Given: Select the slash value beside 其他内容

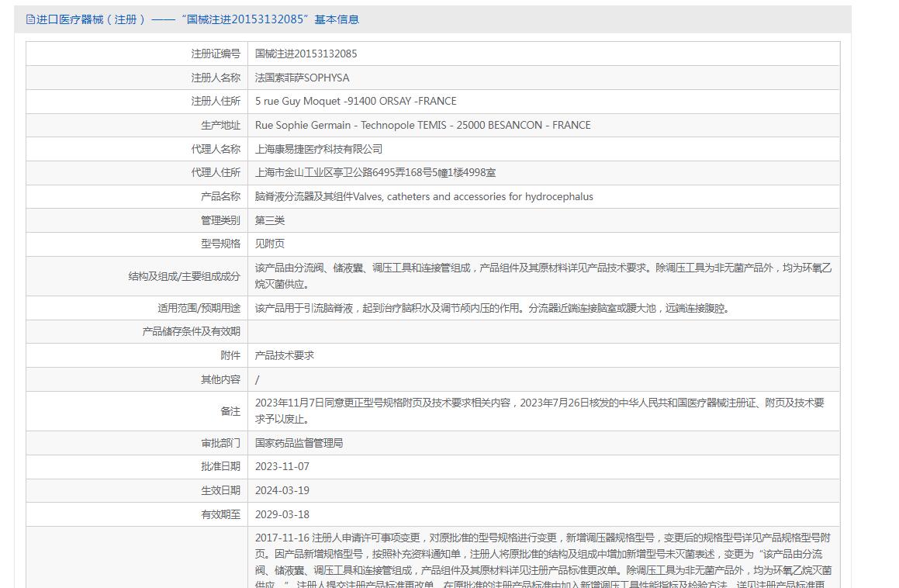Looking at the screenshot, I should pyautogui.click(x=257, y=380).
